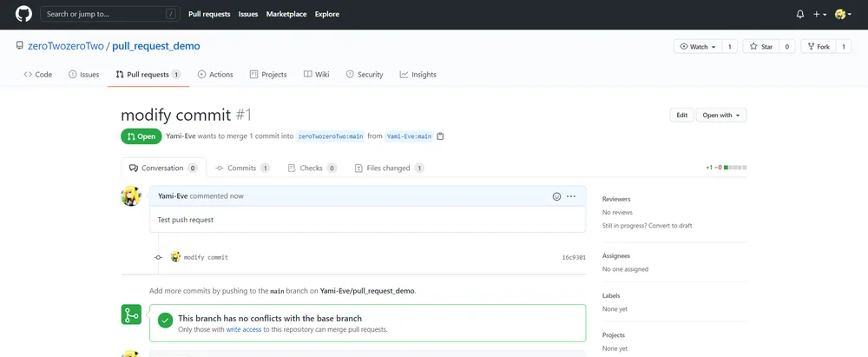This screenshot has height=357, width=868.
Task: Open the user avatar menu in header
Action: [x=843, y=15]
